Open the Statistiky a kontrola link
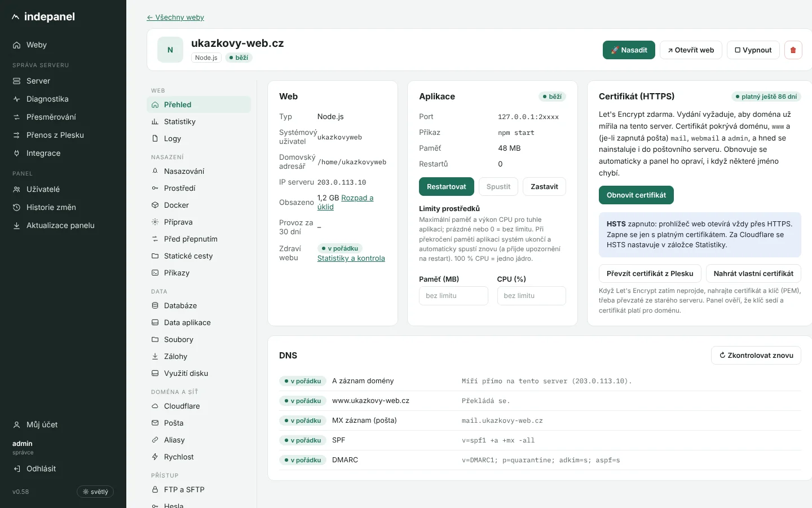This screenshot has height=508, width=812. point(351,258)
